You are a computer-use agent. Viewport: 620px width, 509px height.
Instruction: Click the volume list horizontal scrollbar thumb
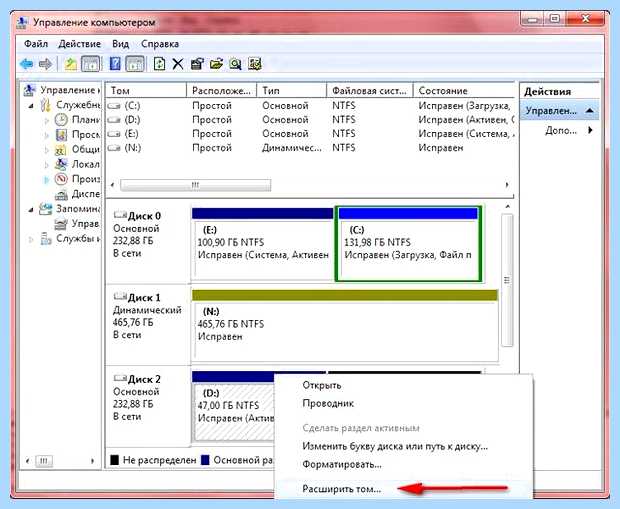[195, 185]
